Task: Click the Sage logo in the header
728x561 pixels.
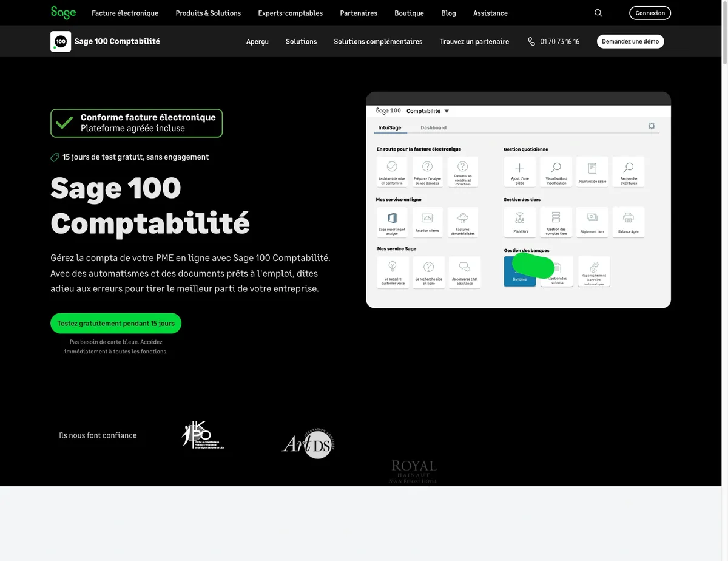Action: 63,13
